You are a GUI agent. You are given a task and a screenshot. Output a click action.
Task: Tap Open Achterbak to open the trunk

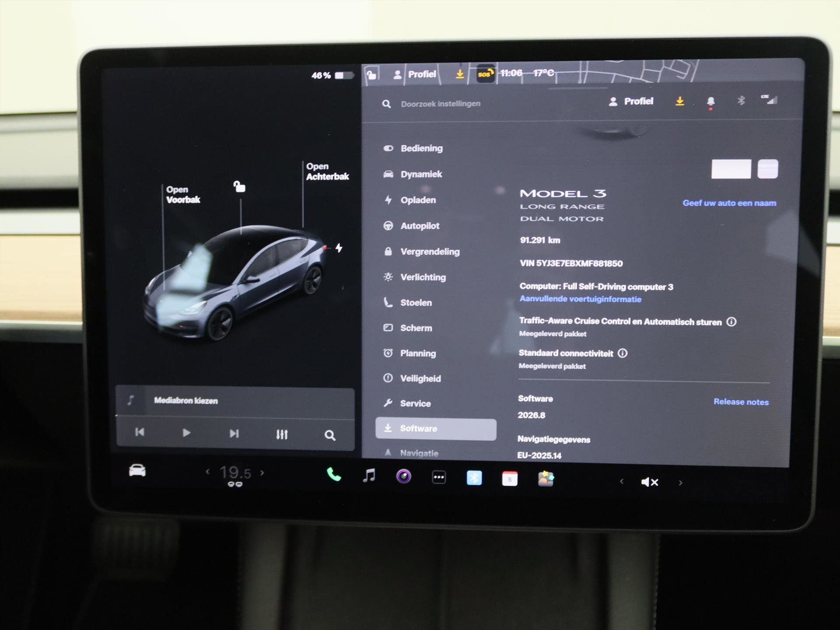(x=327, y=171)
